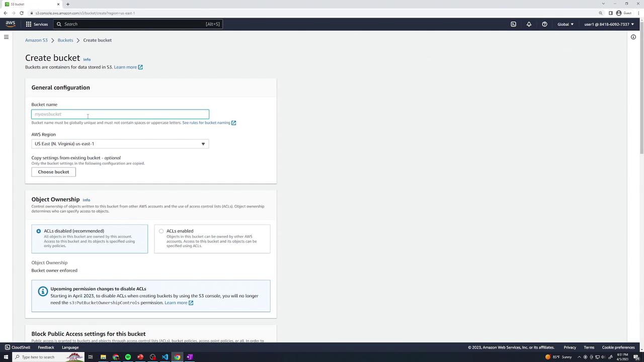The width and height of the screenshot is (644, 362).
Task: Open a new browser tab with plus icon
Action: pos(67,4)
